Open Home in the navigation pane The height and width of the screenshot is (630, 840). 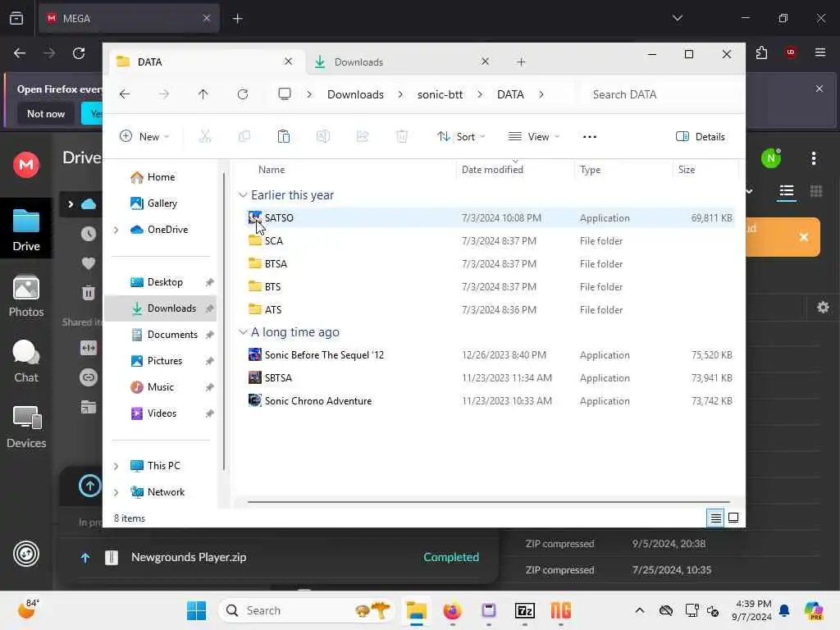coord(161,177)
